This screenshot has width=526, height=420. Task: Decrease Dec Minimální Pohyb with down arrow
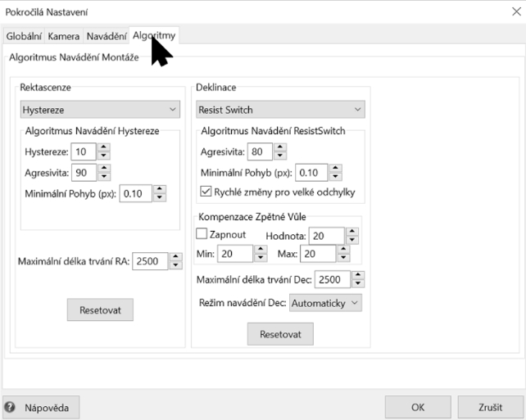point(335,177)
